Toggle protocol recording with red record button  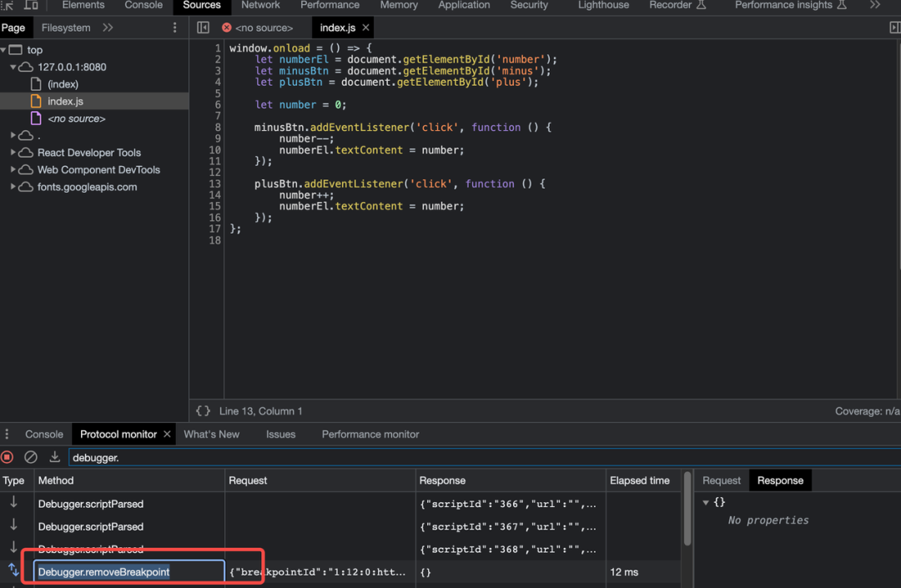[8, 457]
